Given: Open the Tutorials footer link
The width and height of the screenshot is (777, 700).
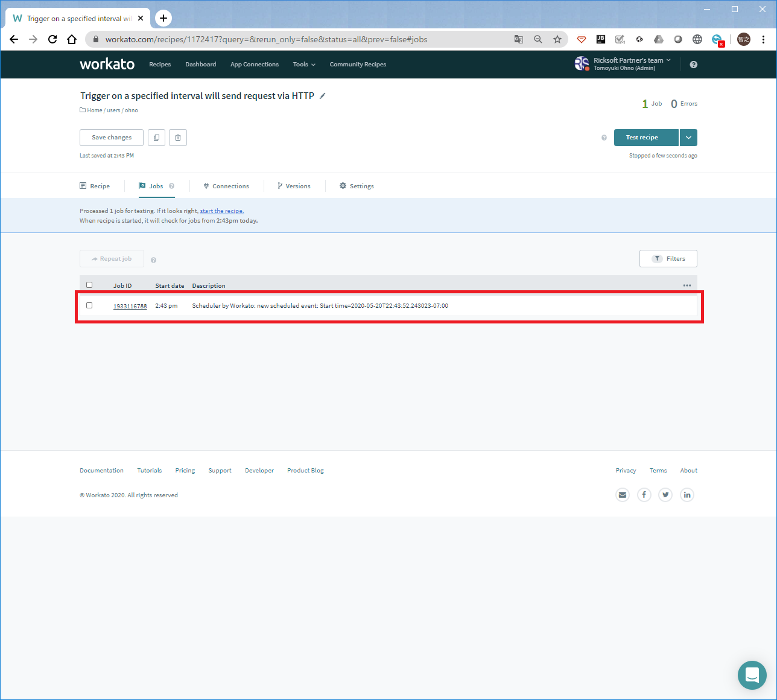Looking at the screenshot, I should [x=150, y=471].
